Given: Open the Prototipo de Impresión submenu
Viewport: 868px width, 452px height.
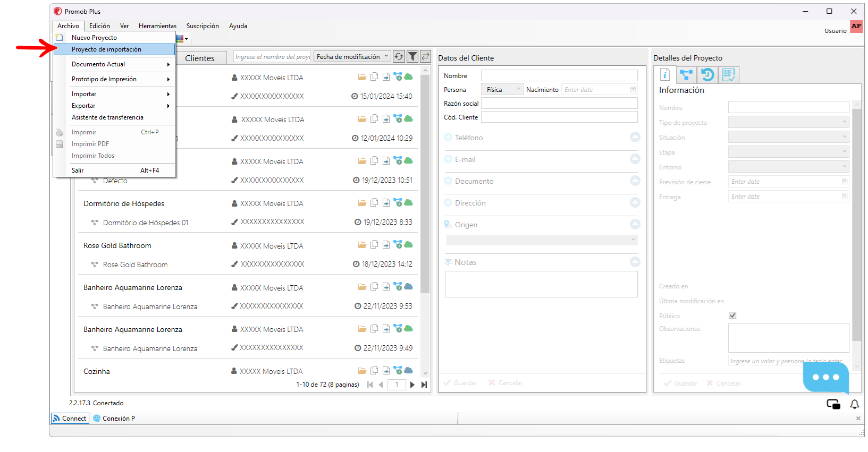Looking at the screenshot, I should coord(114,79).
